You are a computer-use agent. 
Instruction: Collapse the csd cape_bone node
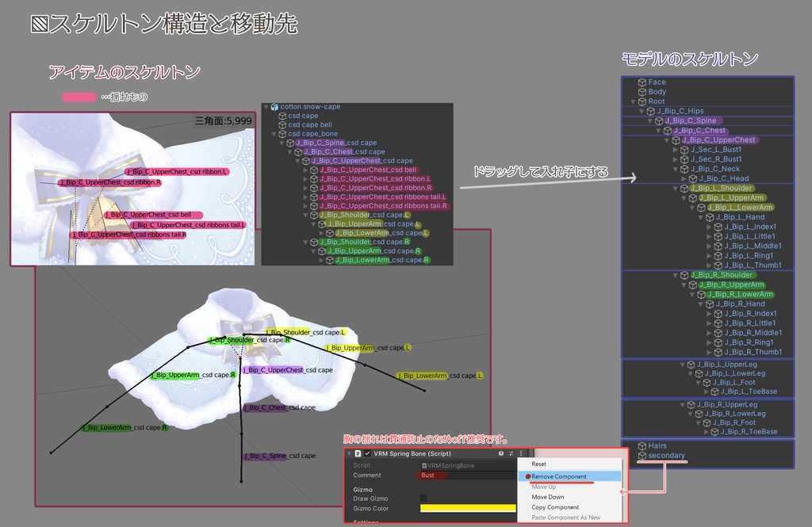(x=274, y=134)
